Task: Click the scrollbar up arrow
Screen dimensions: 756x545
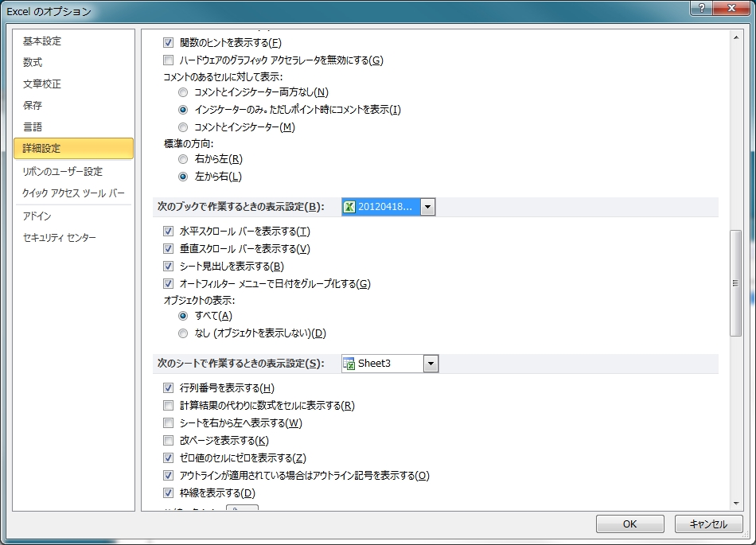Action: [736, 37]
